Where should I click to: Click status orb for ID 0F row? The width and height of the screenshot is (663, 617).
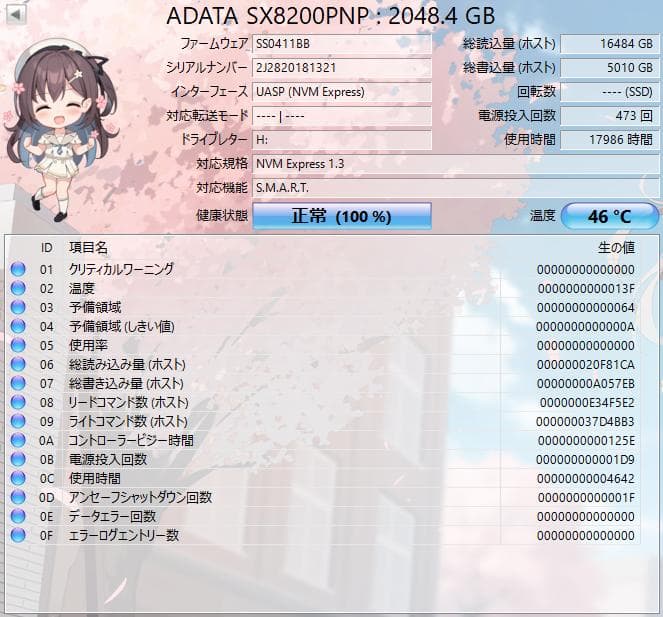[18, 535]
